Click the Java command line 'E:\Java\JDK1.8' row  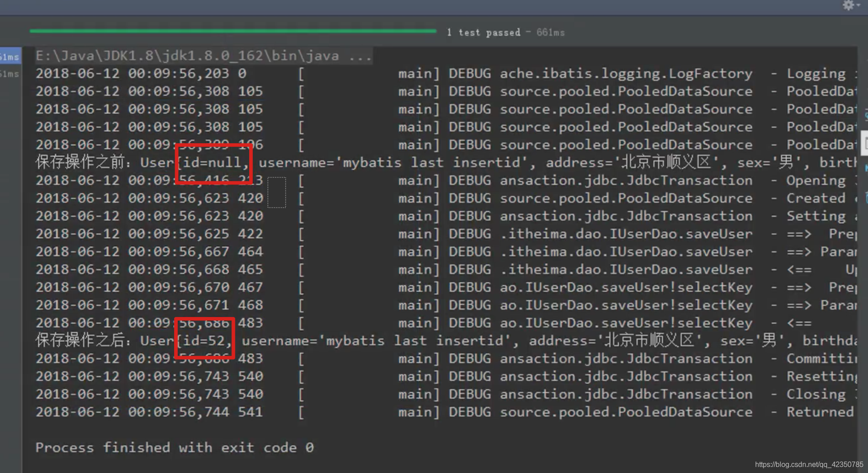point(204,56)
